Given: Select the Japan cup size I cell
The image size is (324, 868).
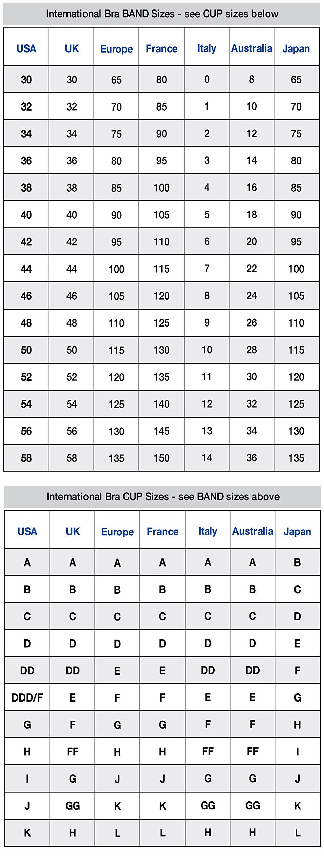Looking at the screenshot, I should click(298, 751).
